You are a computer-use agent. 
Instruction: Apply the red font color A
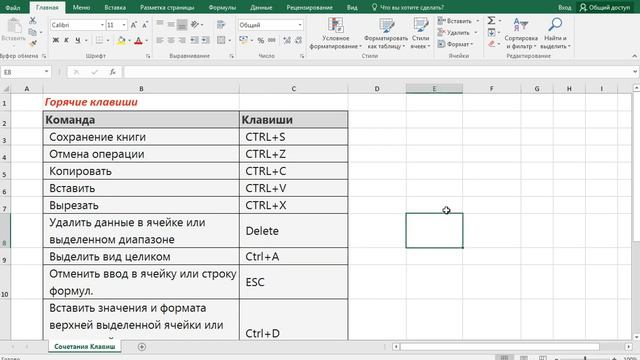click(138, 40)
